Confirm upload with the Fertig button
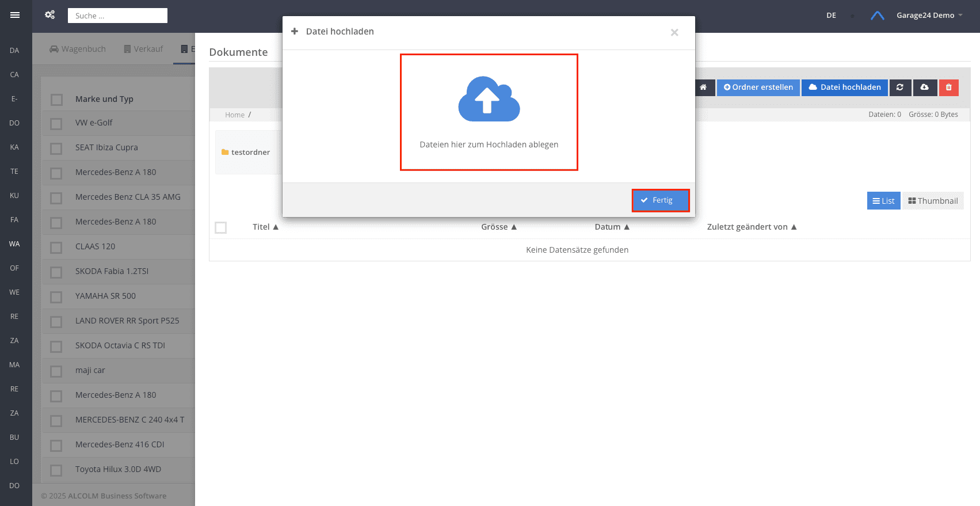 point(661,200)
